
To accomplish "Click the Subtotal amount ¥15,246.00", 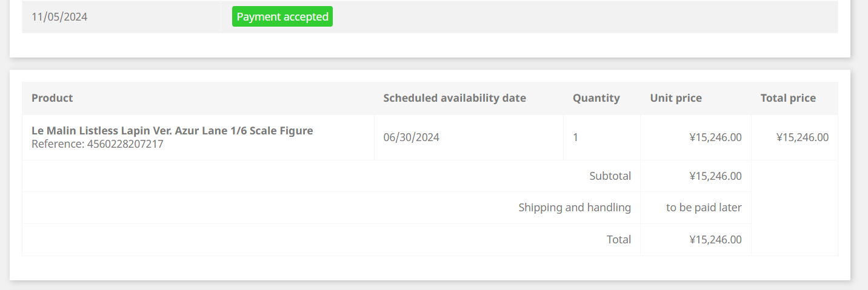I will point(715,176).
